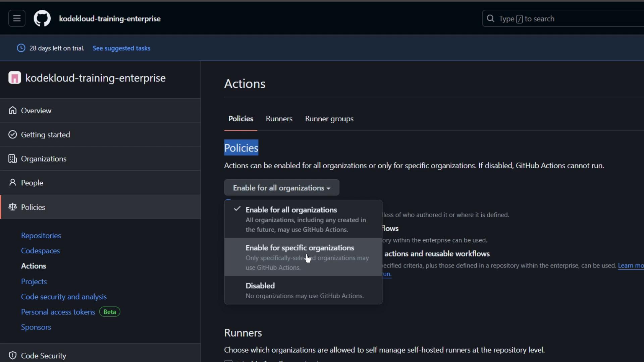Click the search magnifier icon

[x=490, y=19]
